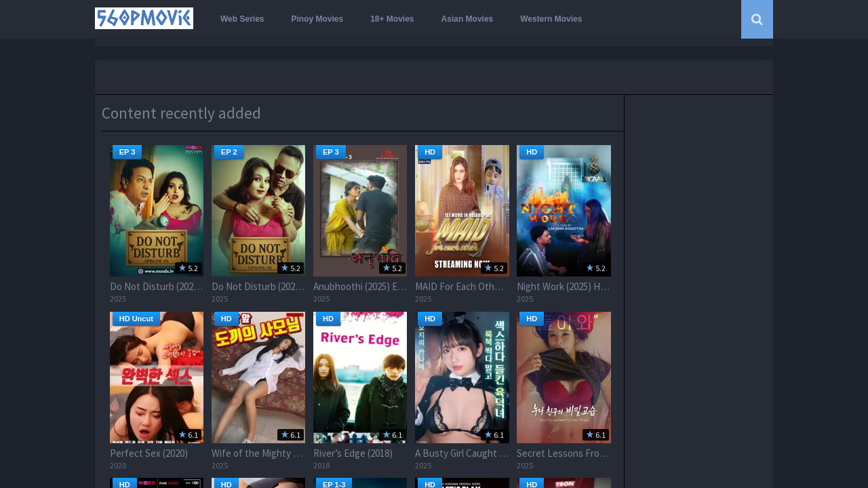The image size is (868, 488).
Task: Click the Perfect Sex (2020) title link
Action: pyautogui.click(x=149, y=453)
